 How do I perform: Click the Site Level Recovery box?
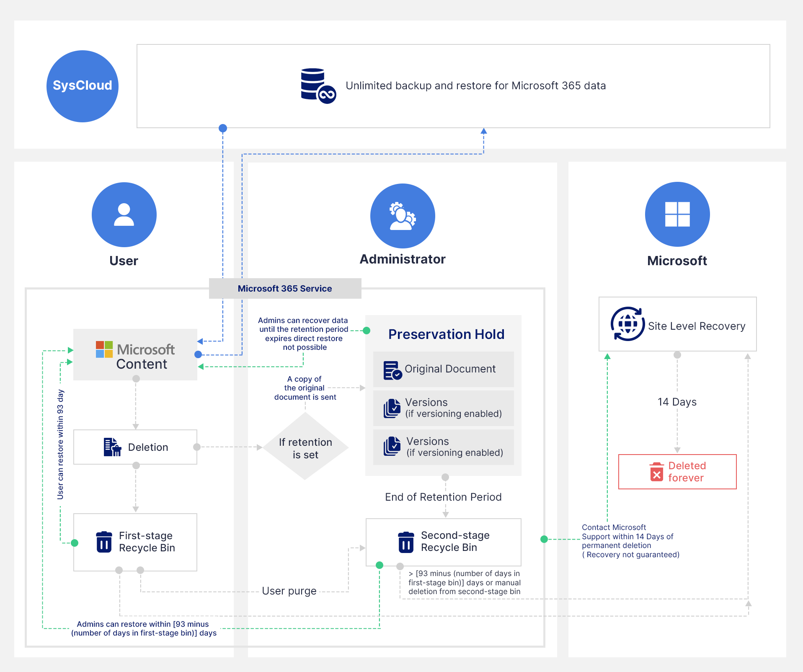pyautogui.click(x=678, y=324)
